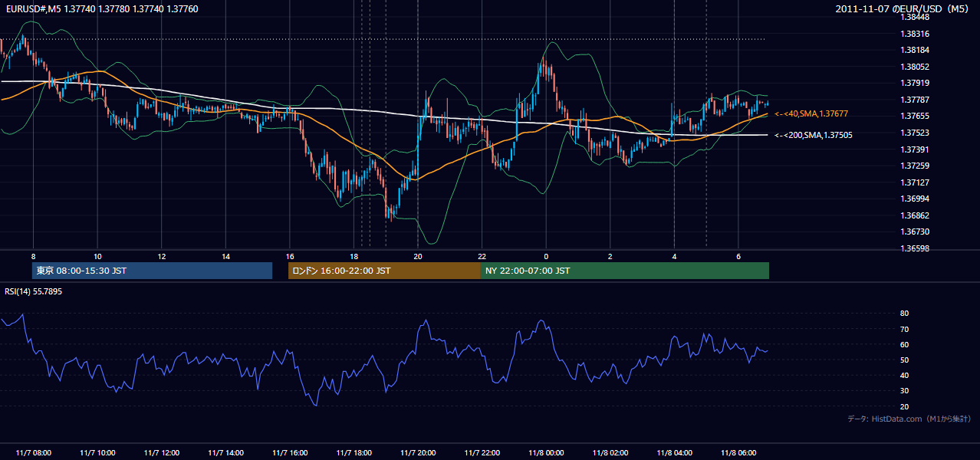
Task: Click hour label 2 under price chart
Action: click(x=610, y=256)
